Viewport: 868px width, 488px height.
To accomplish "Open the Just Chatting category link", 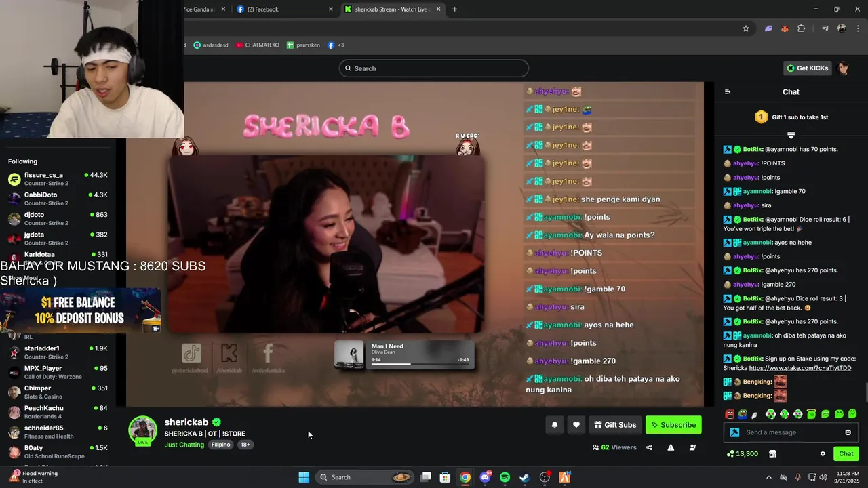I will [184, 445].
